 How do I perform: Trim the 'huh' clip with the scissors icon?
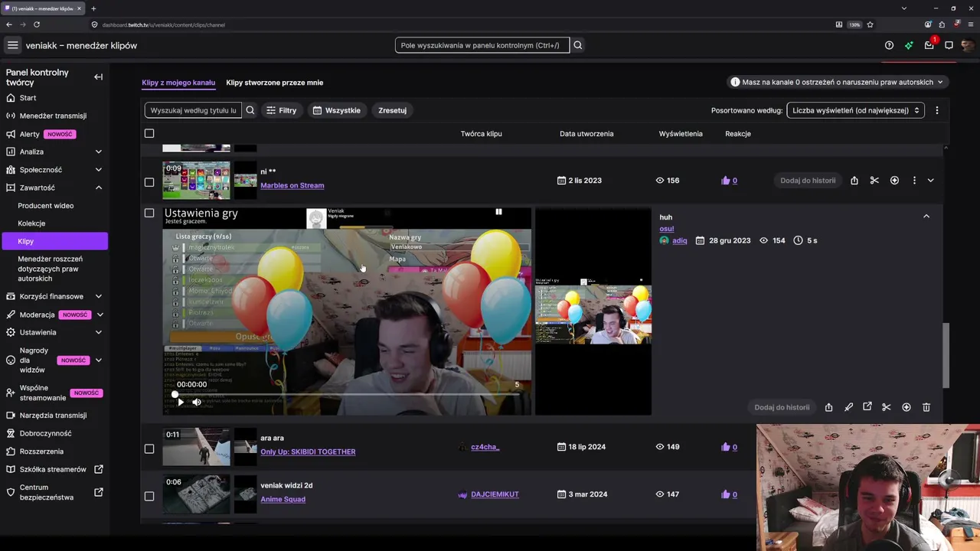coord(887,407)
